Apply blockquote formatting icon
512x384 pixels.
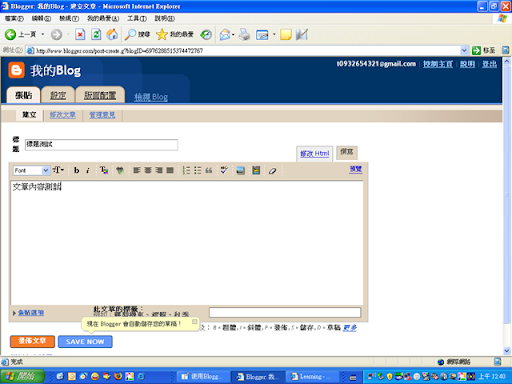pyautogui.click(x=209, y=170)
